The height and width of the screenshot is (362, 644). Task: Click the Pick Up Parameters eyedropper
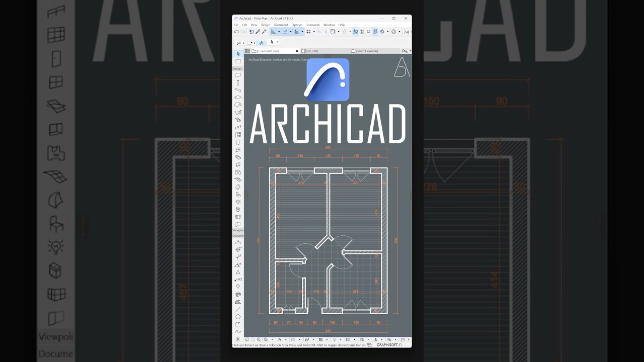click(258, 32)
